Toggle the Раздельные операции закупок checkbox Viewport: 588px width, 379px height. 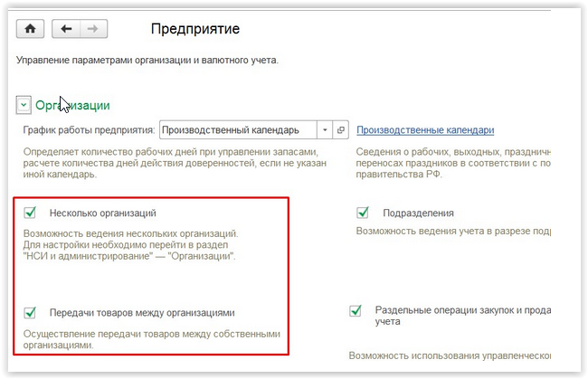coord(356,310)
